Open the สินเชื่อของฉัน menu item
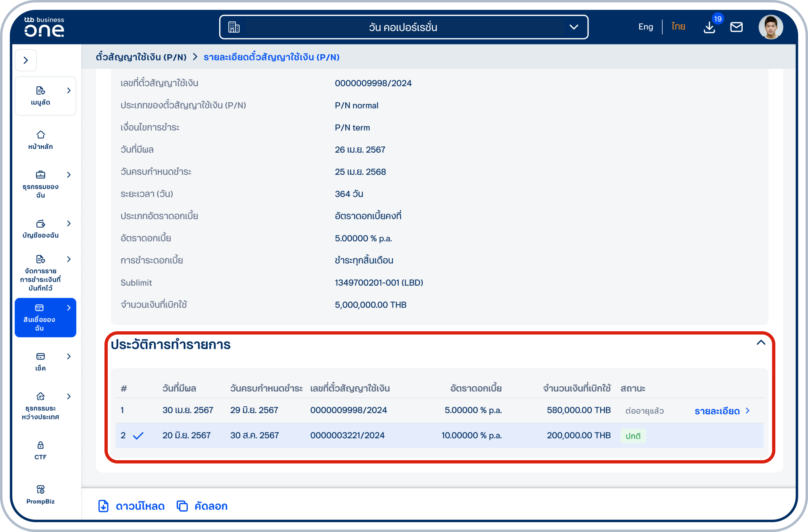808x532 pixels. (45, 317)
